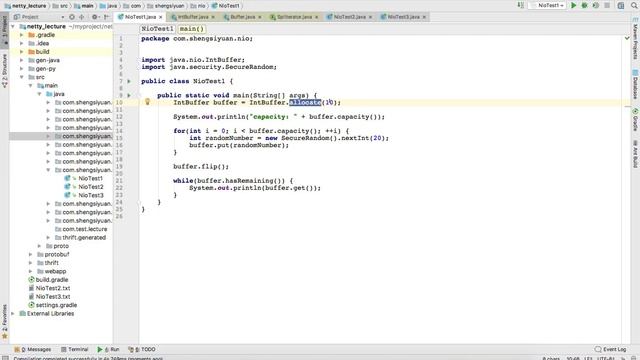Expand the proto folder

[40, 246]
